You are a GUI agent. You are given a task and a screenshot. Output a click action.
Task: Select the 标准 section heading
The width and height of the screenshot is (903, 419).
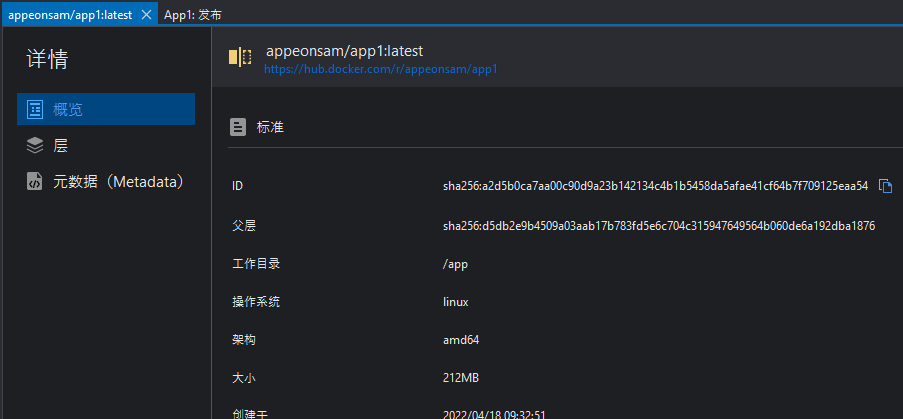(270, 128)
